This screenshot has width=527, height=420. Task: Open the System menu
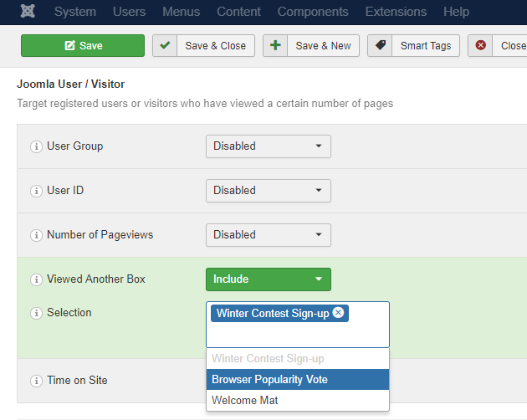coord(75,12)
